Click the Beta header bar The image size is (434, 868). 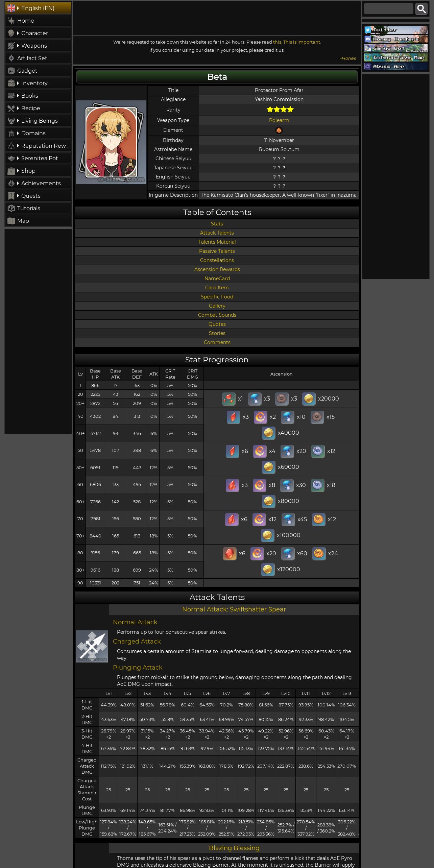pyautogui.click(x=217, y=77)
